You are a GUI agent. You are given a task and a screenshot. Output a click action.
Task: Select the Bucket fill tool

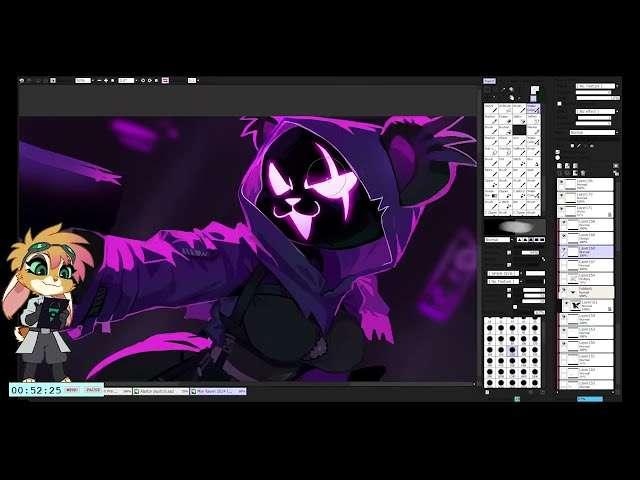tap(504, 130)
